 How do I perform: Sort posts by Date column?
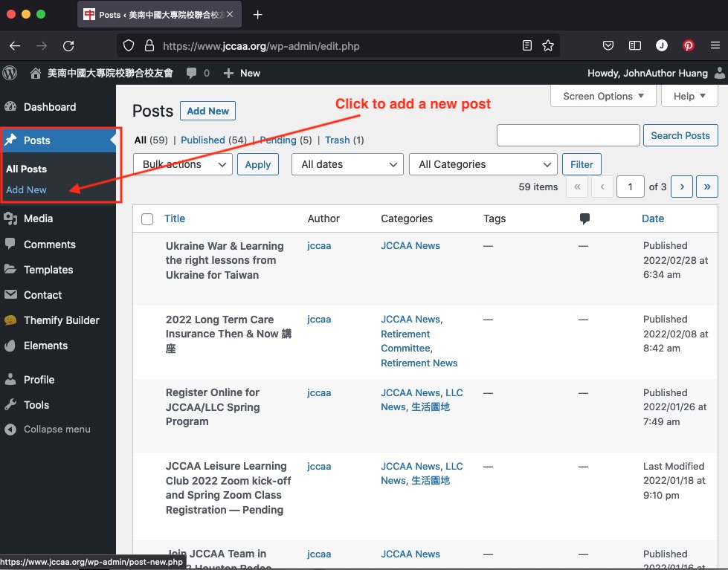[653, 218]
